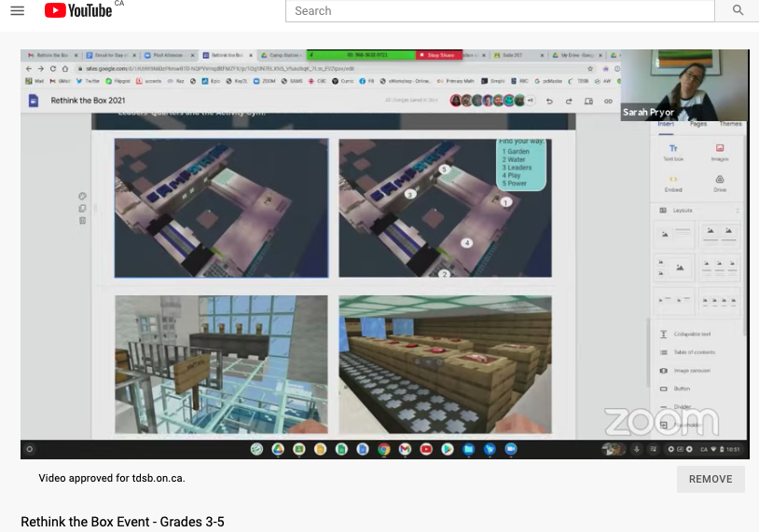Switch to the Post Attendee browser tab
759x532 pixels.
click(x=168, y=55)
